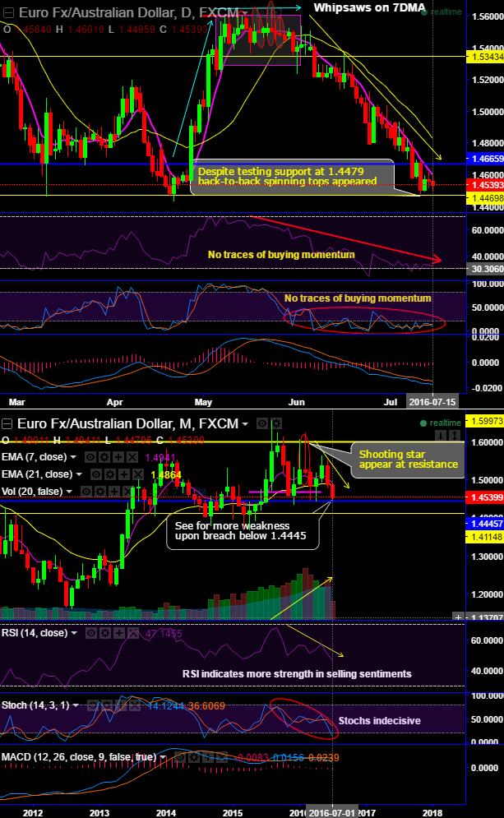
Task: Collapse daily chart legend via minus box
Action: point(8,13)
